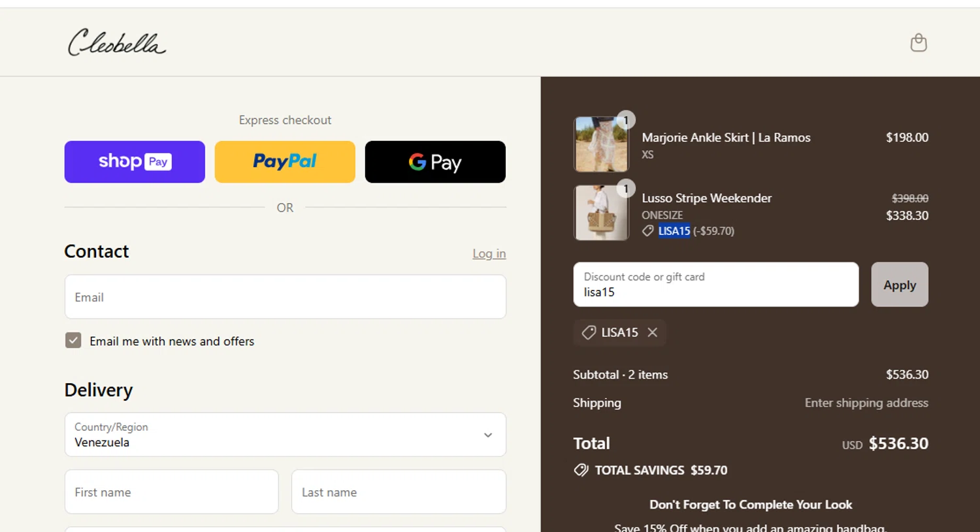Viewport: 980px width, 532px height.
Task: Open the shopping bag cart icon
Action: (919, 42)
